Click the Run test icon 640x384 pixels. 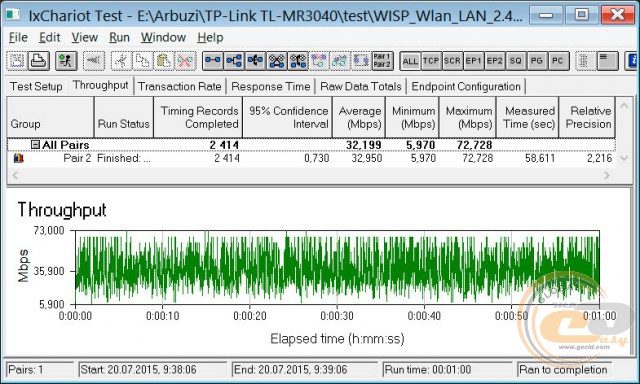point(66,61)
